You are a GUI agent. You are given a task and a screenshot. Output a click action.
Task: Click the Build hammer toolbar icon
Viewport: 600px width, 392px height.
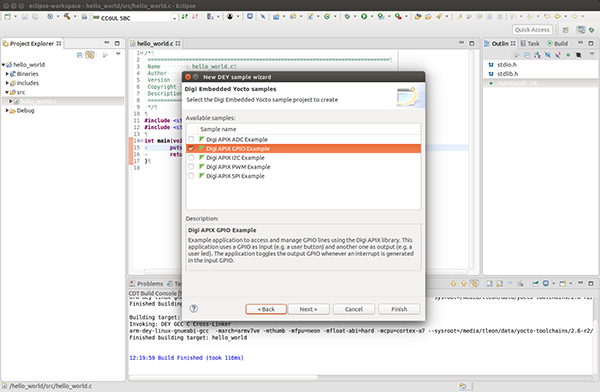click(67, 16)
